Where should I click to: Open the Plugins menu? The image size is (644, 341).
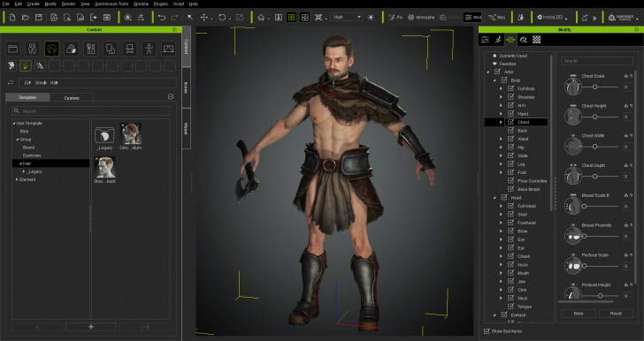161,4
